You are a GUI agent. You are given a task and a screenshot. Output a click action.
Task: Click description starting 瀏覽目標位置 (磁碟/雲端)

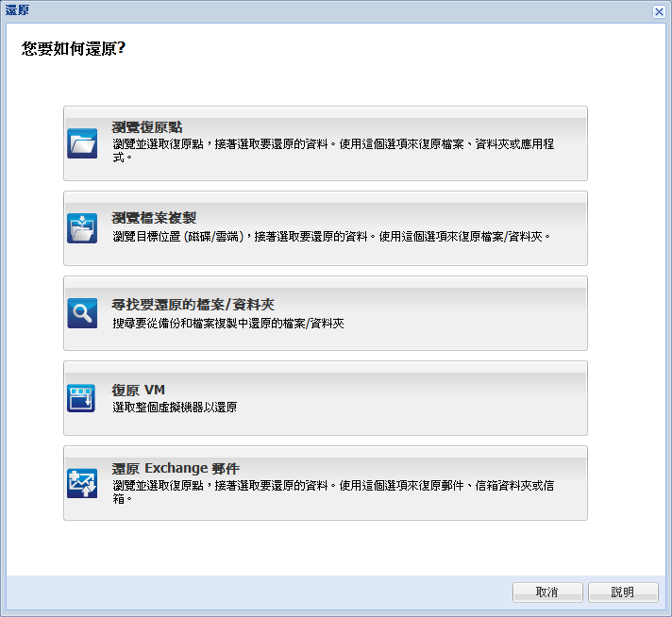[x=331, y=236]
